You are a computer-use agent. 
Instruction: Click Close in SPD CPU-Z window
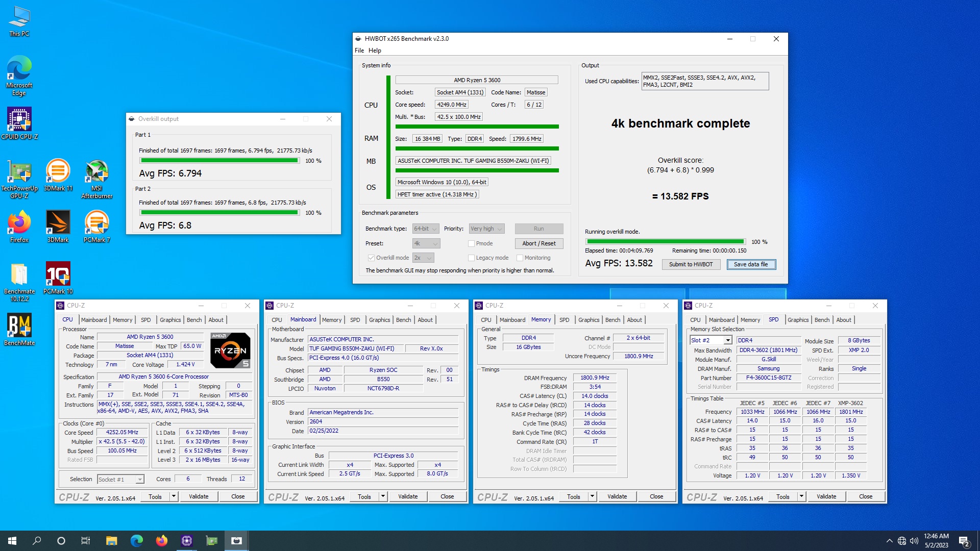click(x=866, y=496)
